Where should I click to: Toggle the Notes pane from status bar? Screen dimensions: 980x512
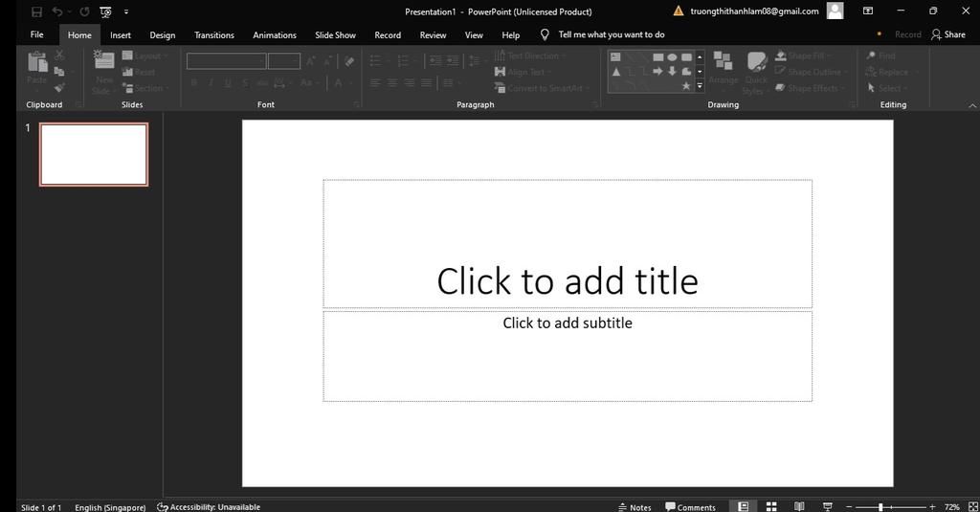(x=635, y=507)
